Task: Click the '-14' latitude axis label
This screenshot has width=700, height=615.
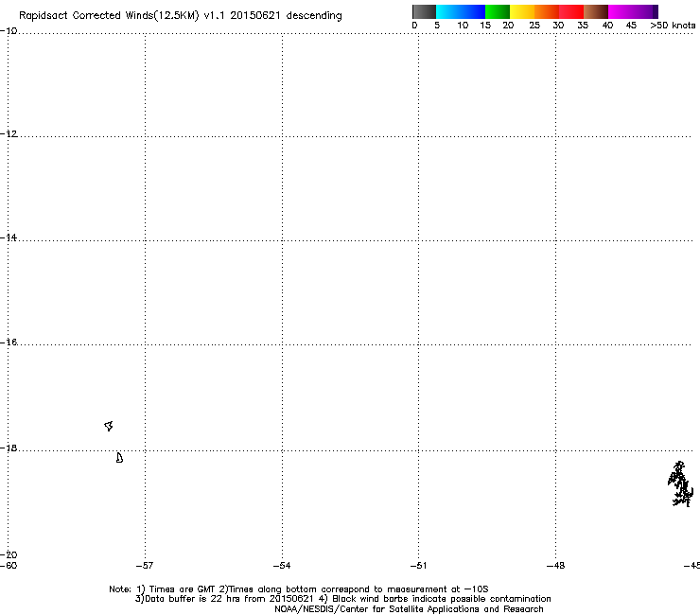Action: click(9, 237)
